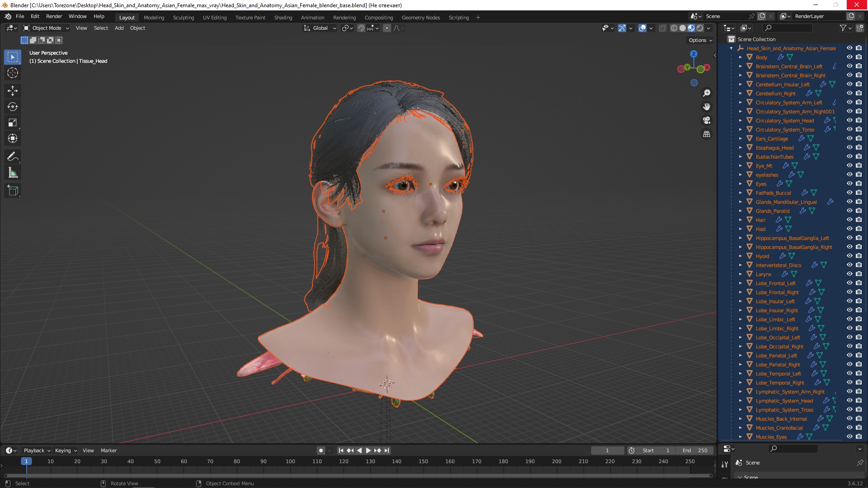The image size is (868, 488).
Task: Add a new workspace with plus button
Action: pyautogui.click(x=478, y=18)
